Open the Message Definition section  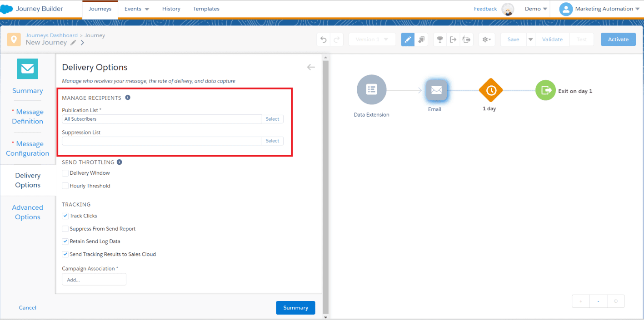pos(28,117)
